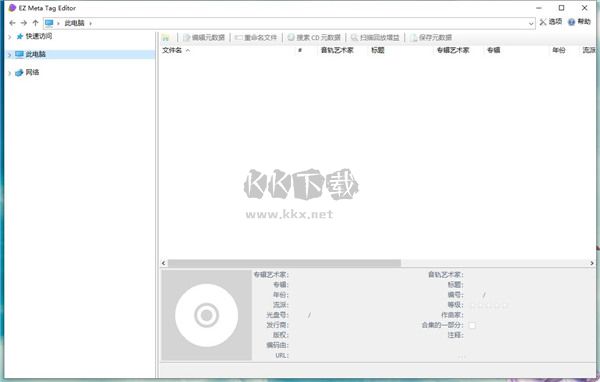Click the 音轨艺术家 field in details panel
The height and width of the screenshot is (382, 600).
(x=530, y=275)
